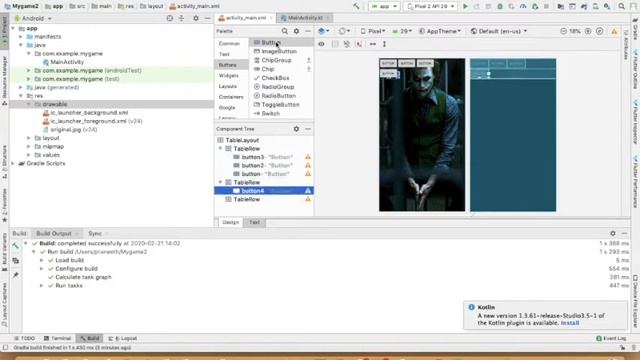Click the Make Project hammer icon

356,6
